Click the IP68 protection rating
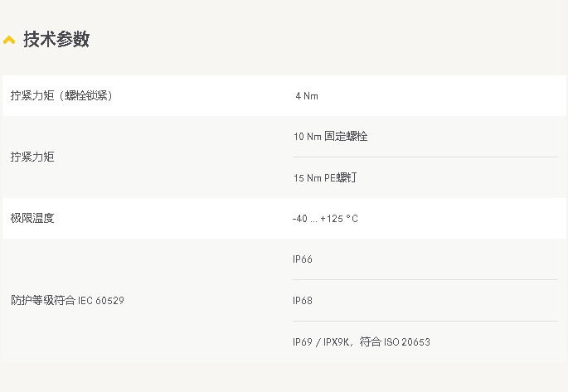The image size is (568, 392). click(x=303, y=301)
